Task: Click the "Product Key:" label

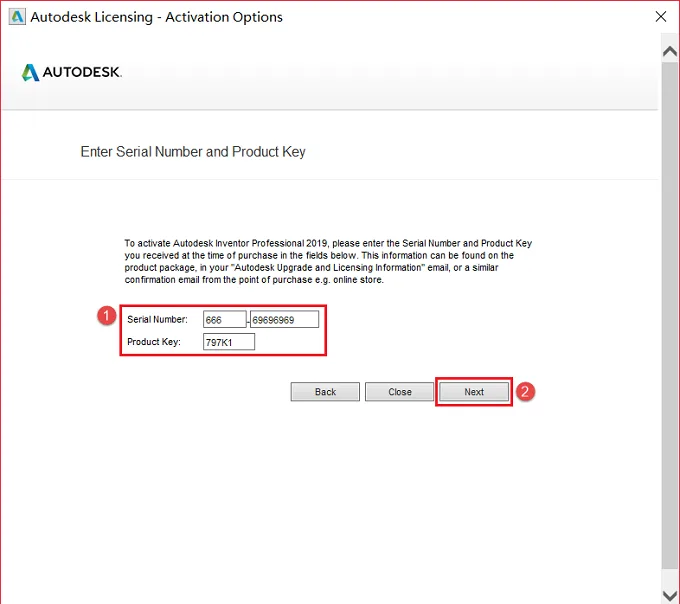Action: pos(154,342)
